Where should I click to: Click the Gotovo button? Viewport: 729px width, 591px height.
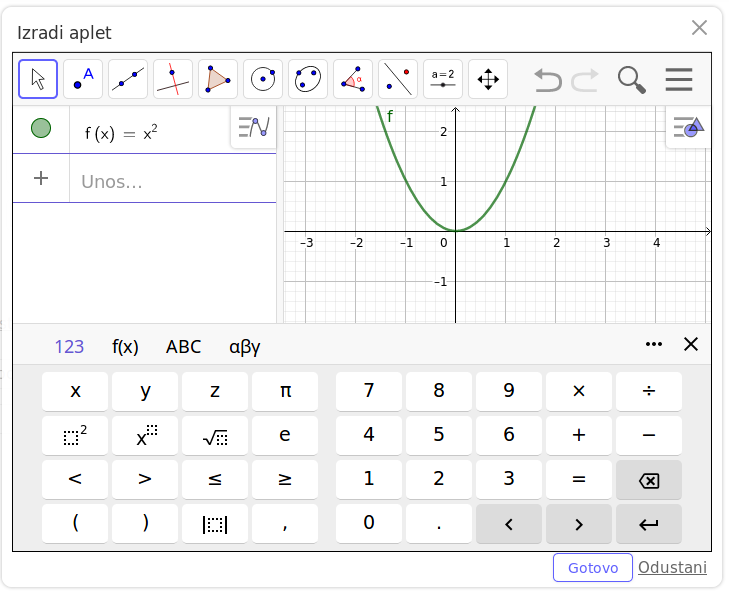point(593,568)
